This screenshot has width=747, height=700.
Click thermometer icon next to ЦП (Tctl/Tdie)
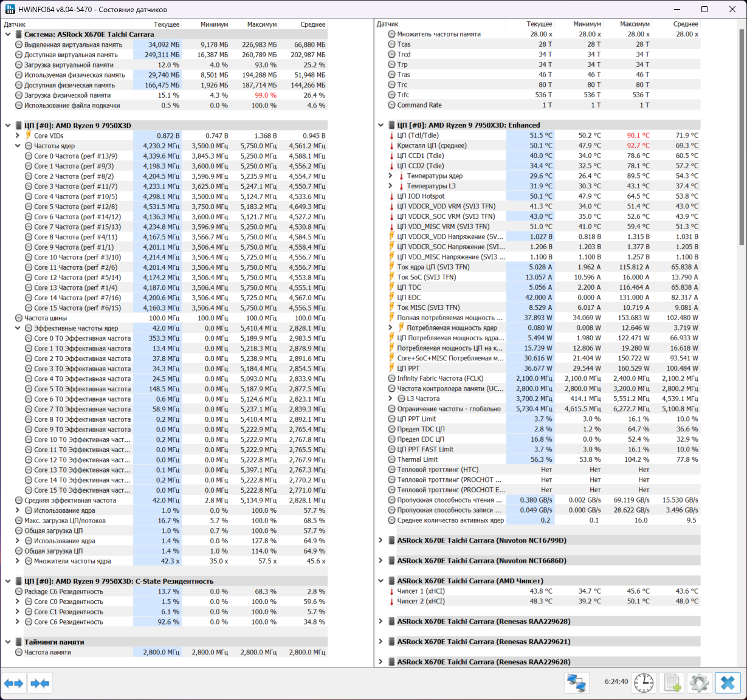coord(391,136)
